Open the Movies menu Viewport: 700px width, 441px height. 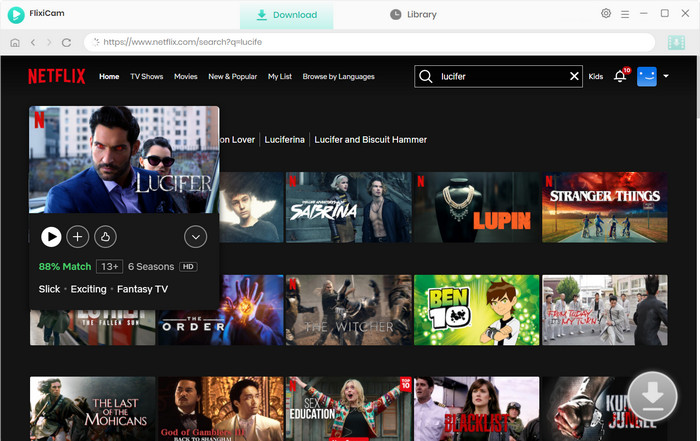(x=186, y=77)
